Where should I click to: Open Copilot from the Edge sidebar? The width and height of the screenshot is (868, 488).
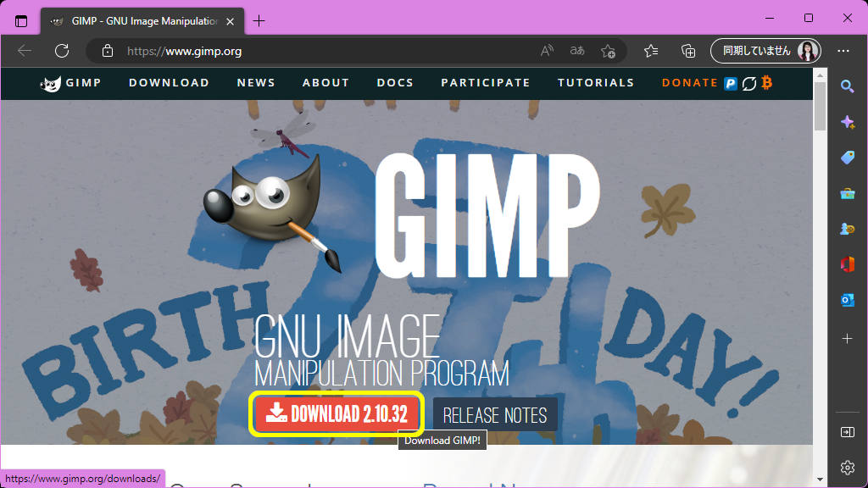[848, 121]
